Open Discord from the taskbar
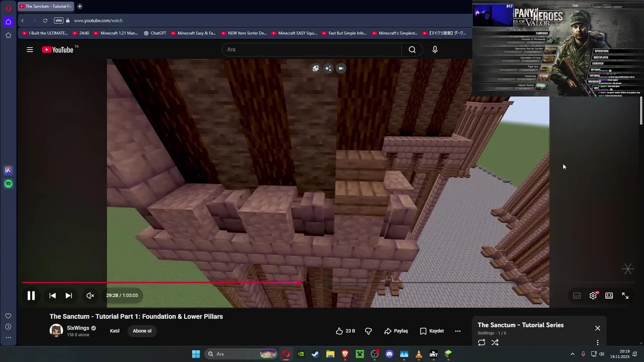This screenshot has height=362, width=644. pos(389,354)
